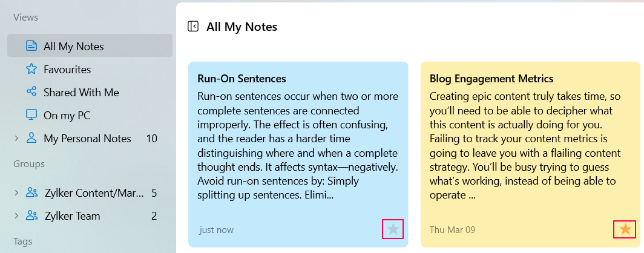Screen dimensions: 644x253
Task: Expand My Personal Notes chevron
Action: [x=16, y=139]
